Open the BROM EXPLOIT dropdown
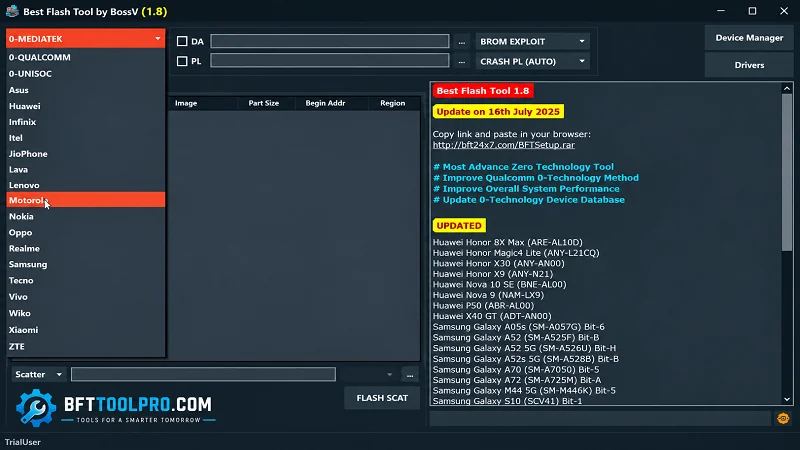 click(532, 41)
